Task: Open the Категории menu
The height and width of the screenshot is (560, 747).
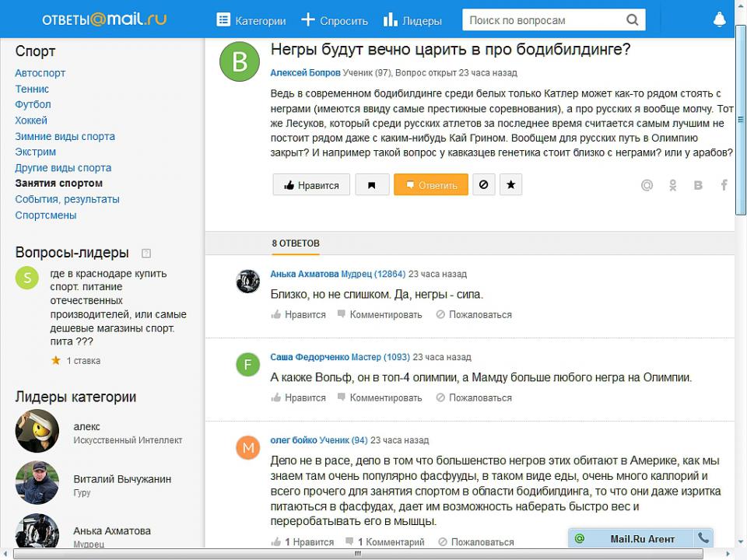Action: tap(251, 20)
